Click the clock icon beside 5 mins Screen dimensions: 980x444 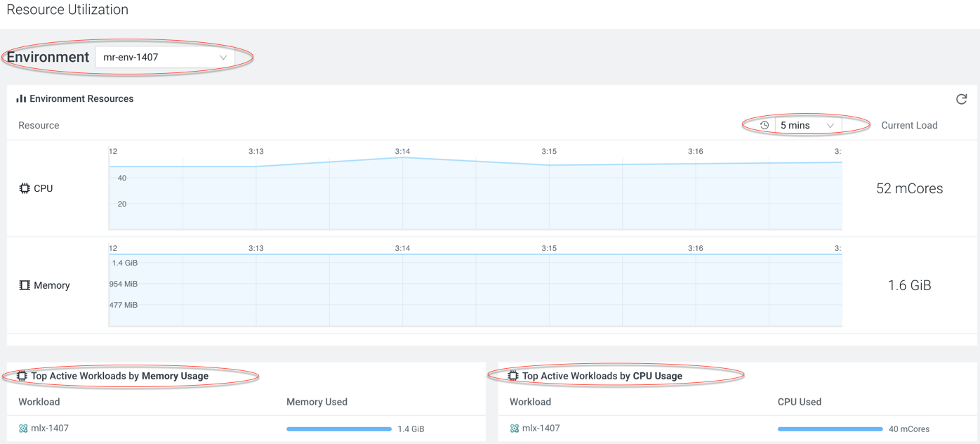pyautogui.click(x=764, y=125)
